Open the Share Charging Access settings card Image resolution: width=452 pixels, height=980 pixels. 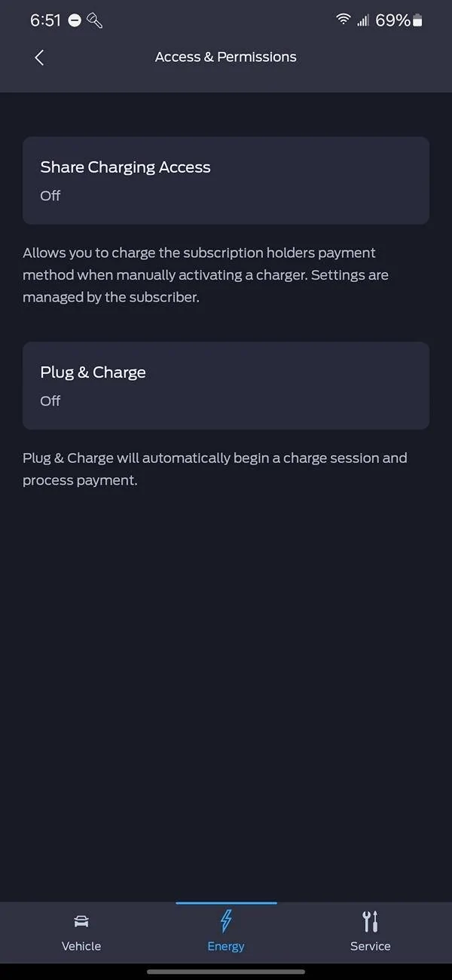(x=226, y=180)
